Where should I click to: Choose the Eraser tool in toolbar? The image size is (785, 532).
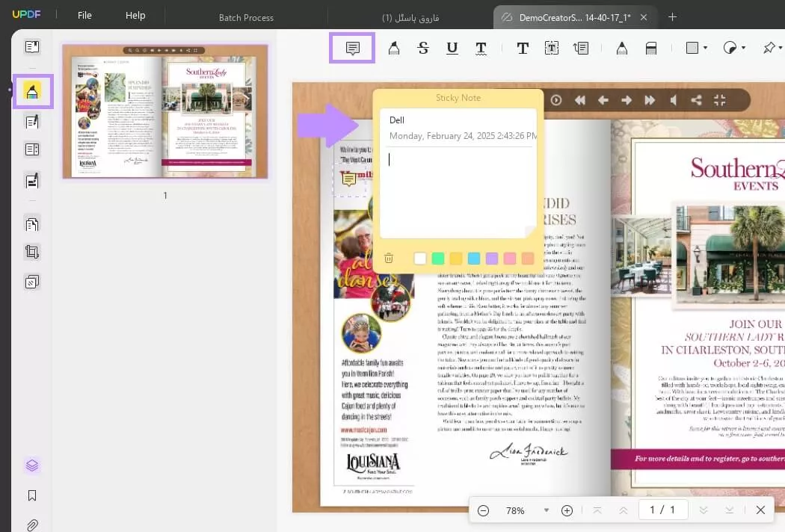point(651,48)
